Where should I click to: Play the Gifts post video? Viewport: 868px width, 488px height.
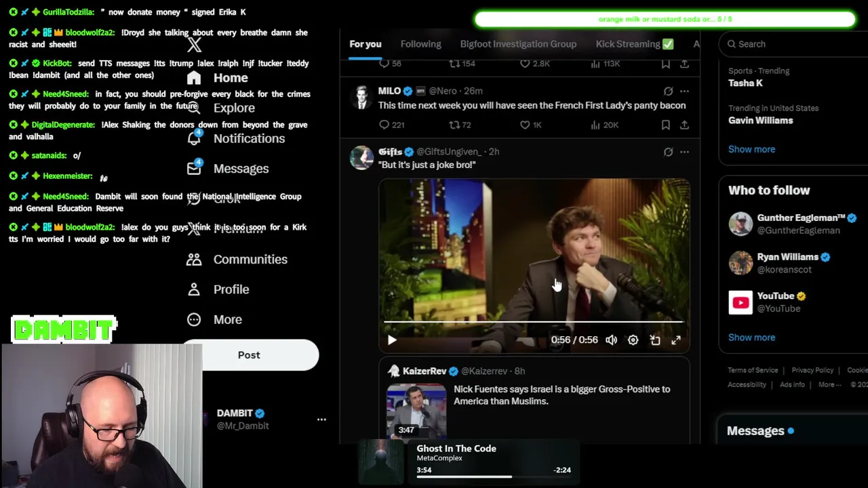point(392,340)
